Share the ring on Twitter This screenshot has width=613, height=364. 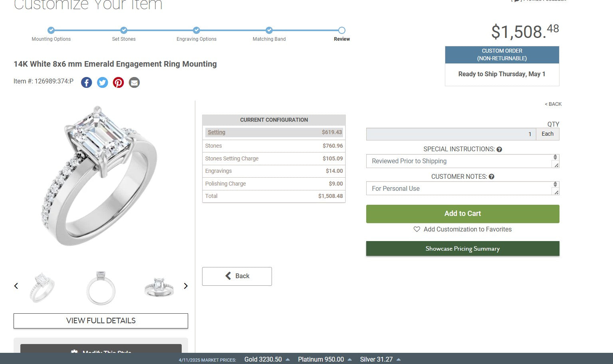point(103,83)
